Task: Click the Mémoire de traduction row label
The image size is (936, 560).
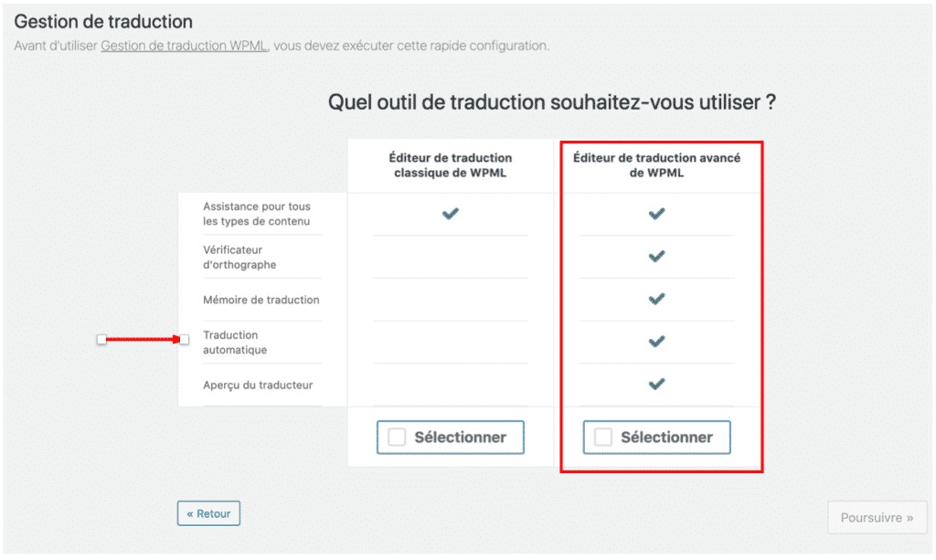Action: [260, 300]
